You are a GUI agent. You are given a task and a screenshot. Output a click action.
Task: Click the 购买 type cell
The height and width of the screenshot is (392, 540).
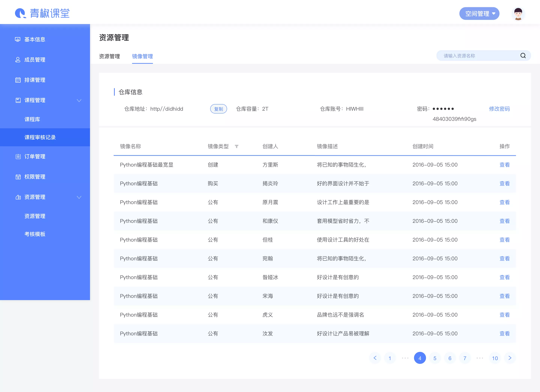coord(213,184)
